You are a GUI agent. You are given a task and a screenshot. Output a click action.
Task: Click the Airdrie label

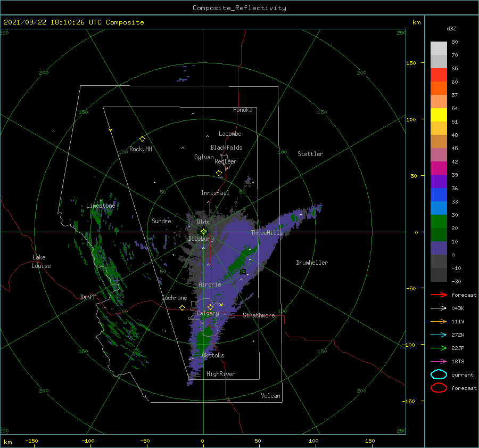(x=210, y=284)
